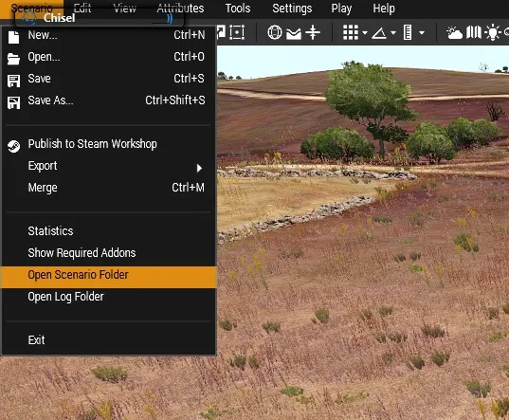Image resolution: width=509 pixels, height=420 pixels.
Task: Select Open Log Folder
Action: click(109, 297)
